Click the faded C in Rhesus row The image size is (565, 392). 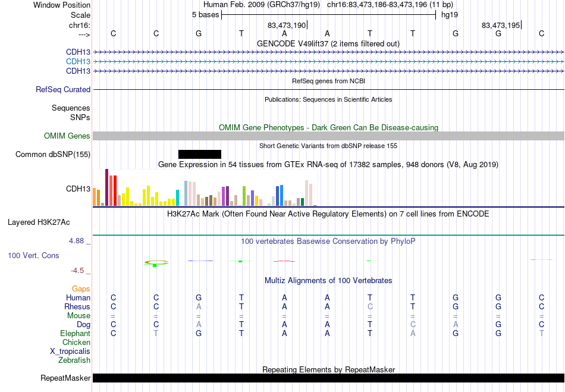pos(370,306)
